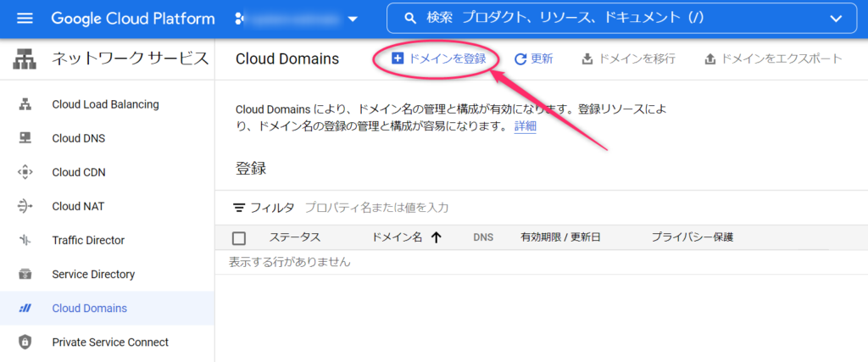Sort by ドメイン名 column header

tap(397, 237)
